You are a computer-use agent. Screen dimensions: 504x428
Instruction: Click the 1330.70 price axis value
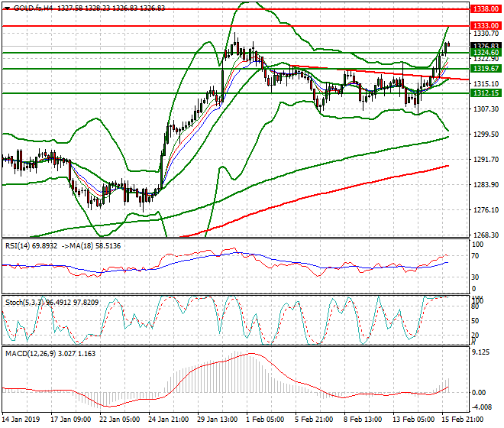pyautogui.click(x=486, y=34)
